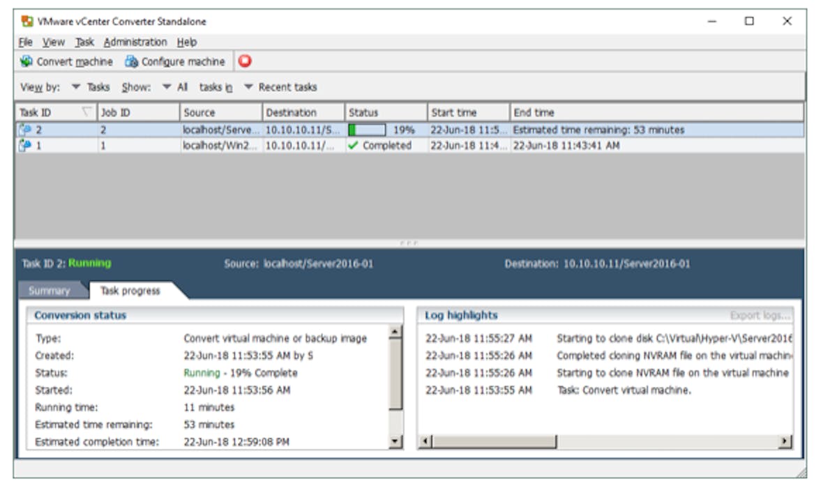Click the Conversion status scroll down arrow
The width and height of the screenshot is (837, 504).
click(395, 441)
